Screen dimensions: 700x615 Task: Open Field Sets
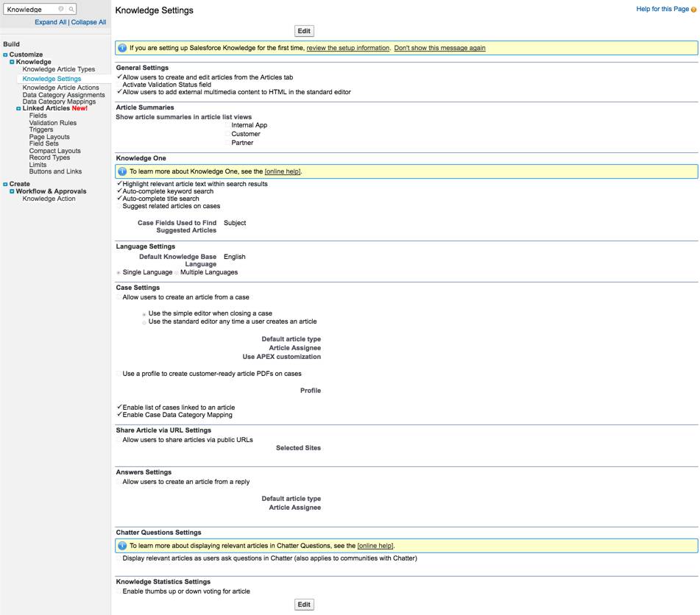[x=43, y=143]
